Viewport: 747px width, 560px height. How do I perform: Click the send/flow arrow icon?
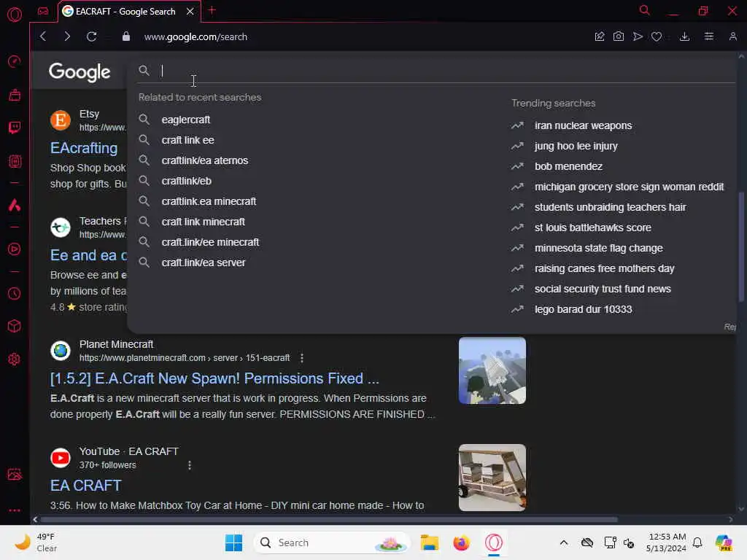point(638,36)
